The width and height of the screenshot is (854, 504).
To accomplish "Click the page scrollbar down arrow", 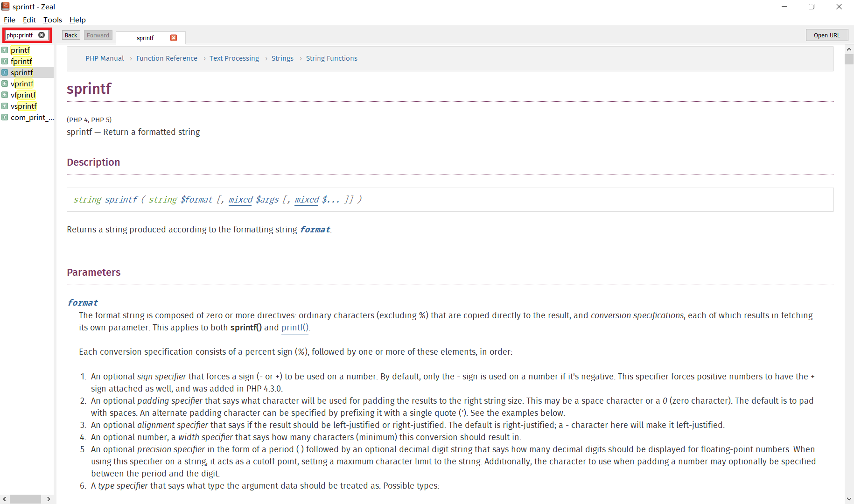I will (849, 499).
